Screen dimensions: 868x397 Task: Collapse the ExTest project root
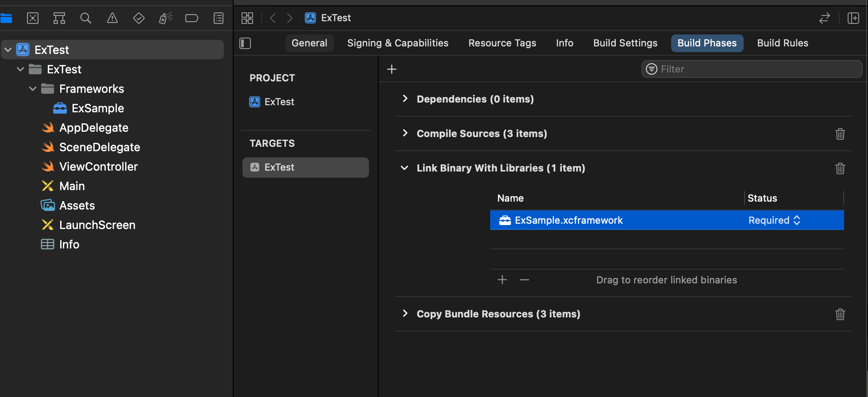(8, 50)
